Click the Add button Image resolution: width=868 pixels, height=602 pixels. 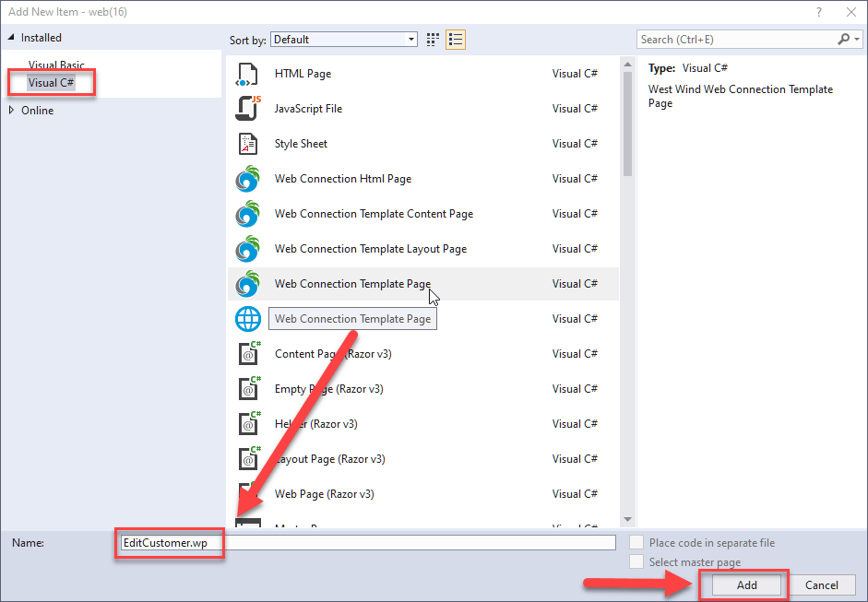(x=746, y=584)
